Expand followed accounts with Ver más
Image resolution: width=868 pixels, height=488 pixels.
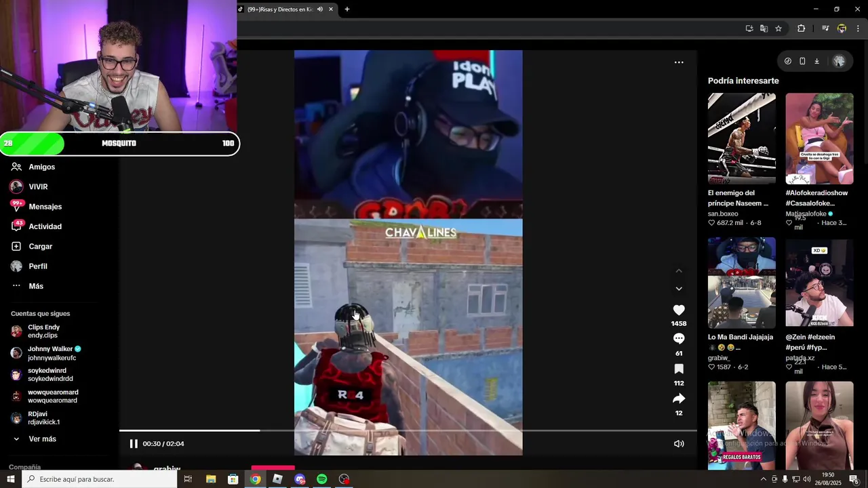[41, 439]
